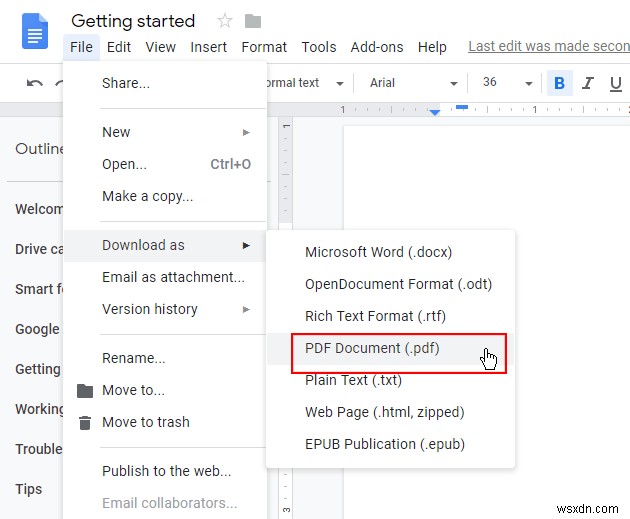The width and height of the screenshot is (630, 519).
Task: Toggle Bold formatting
Action: [x=559, y=83]
